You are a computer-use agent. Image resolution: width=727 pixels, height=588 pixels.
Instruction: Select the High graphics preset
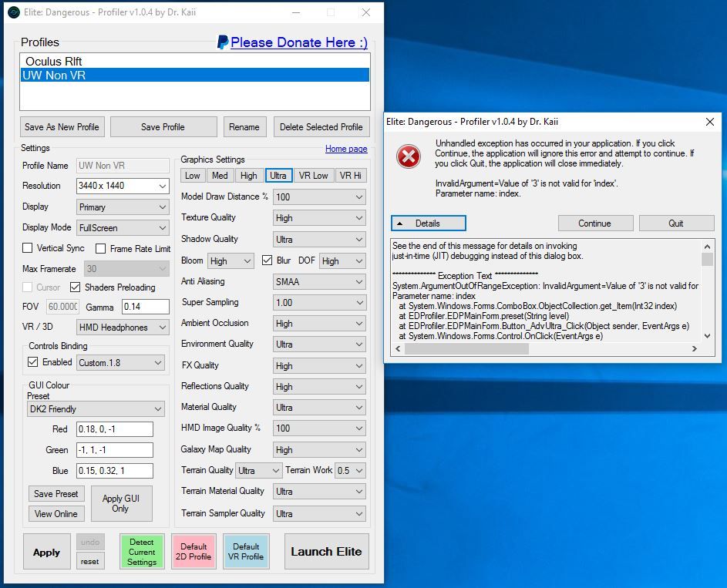pos(249,176)
